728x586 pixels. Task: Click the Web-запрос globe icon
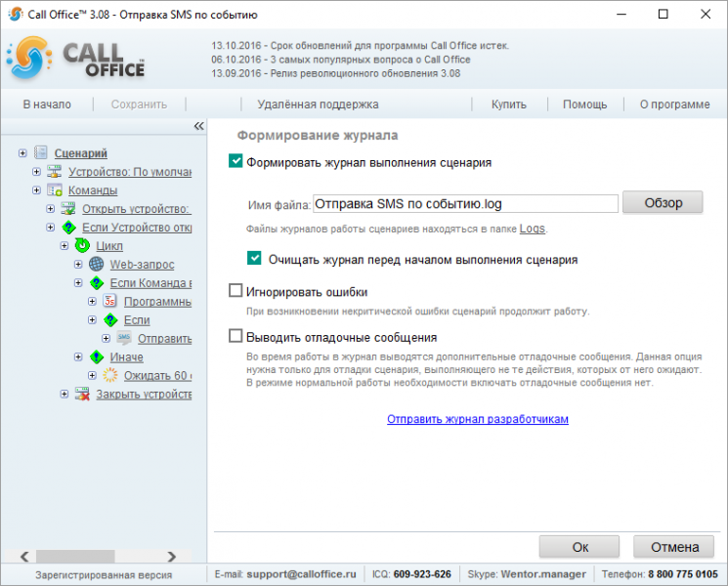[x=96, y=264]
